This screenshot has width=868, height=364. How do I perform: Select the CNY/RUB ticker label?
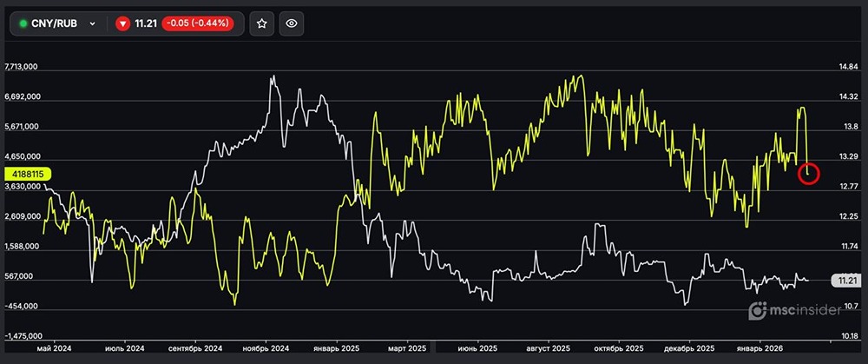54,23
